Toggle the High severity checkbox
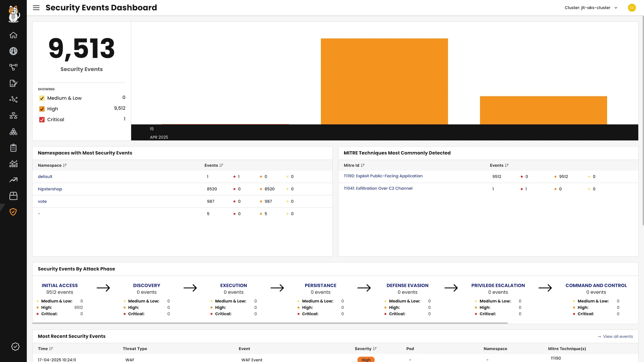Viewport: 644px width, 362px height. point(42,109)
